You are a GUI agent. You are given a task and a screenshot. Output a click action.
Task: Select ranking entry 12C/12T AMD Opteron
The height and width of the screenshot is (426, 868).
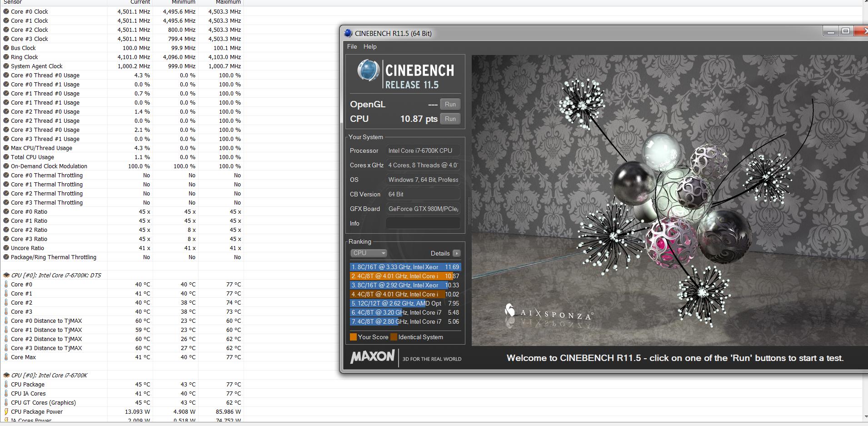(x=405, y=303)
